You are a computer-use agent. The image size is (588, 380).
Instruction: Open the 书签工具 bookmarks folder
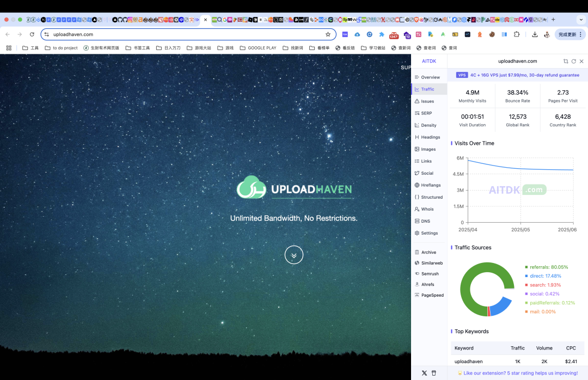click(x=138, y=48)
